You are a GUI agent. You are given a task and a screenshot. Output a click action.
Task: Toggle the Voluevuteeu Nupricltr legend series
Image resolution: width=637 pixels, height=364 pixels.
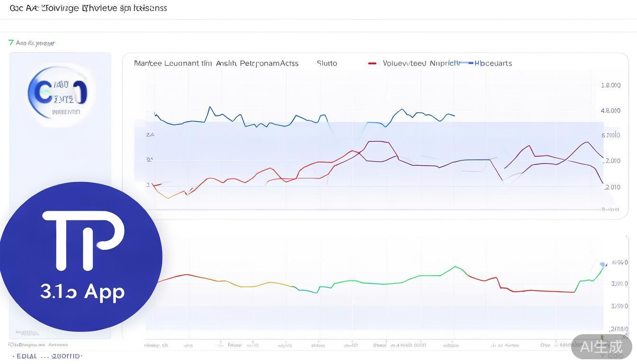tap(421, 63)
